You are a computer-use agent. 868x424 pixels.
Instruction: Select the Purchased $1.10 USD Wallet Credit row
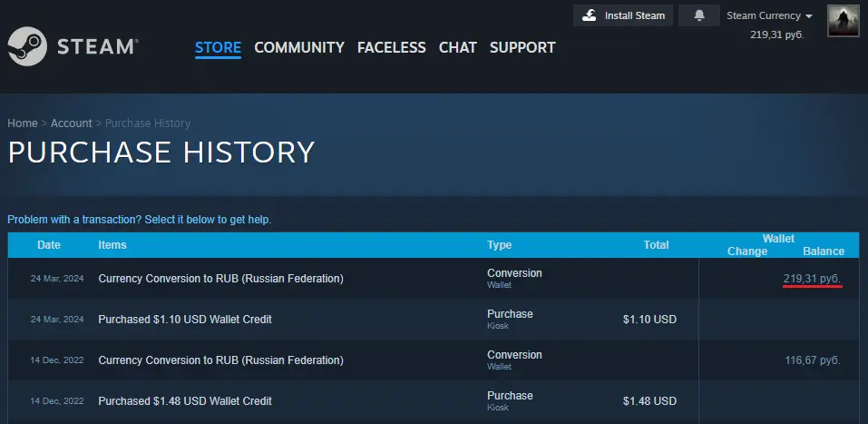coord(185,320)
